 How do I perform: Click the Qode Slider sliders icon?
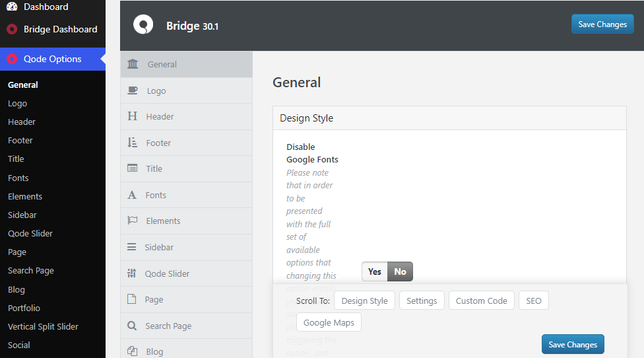(131, 273)
